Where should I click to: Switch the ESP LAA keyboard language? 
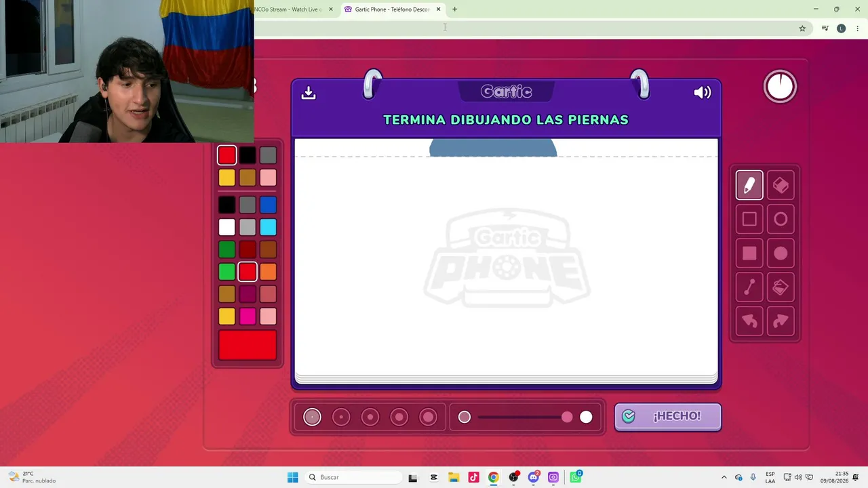(x=770, y=477)
